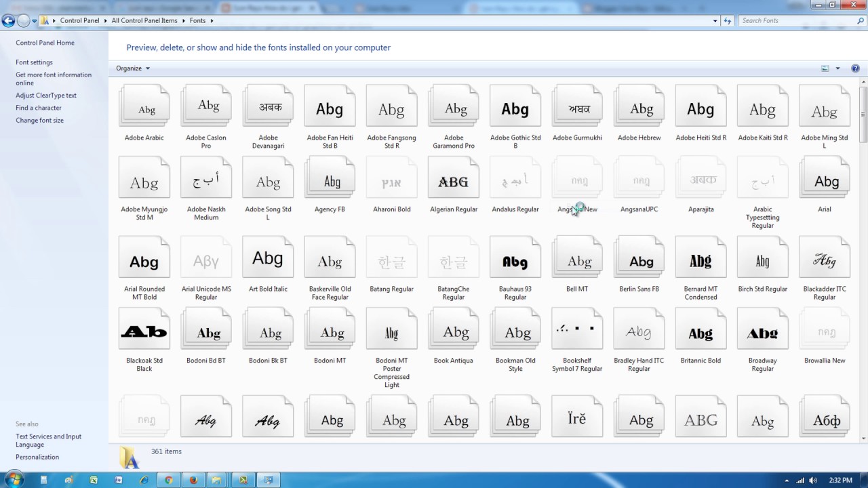Screen dimensions: 868x488
Task: Click in the Search Fonts field
Action: pos(797,20)
